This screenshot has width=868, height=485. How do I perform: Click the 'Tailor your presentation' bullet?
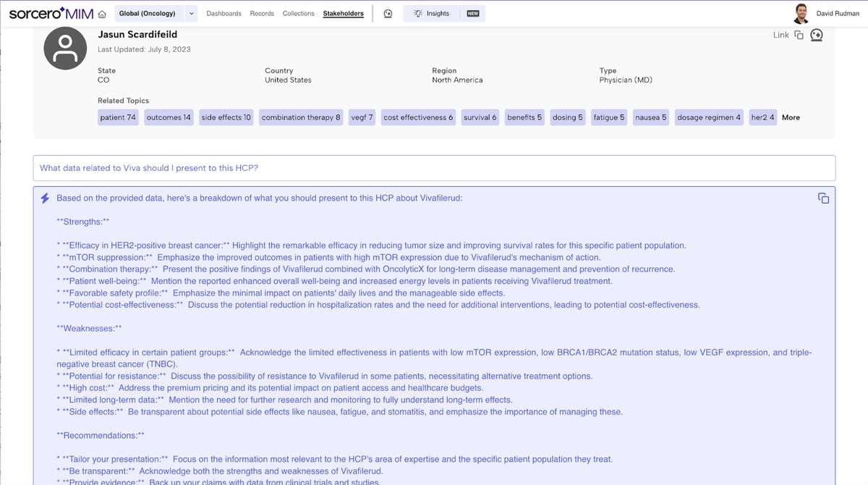334,459
